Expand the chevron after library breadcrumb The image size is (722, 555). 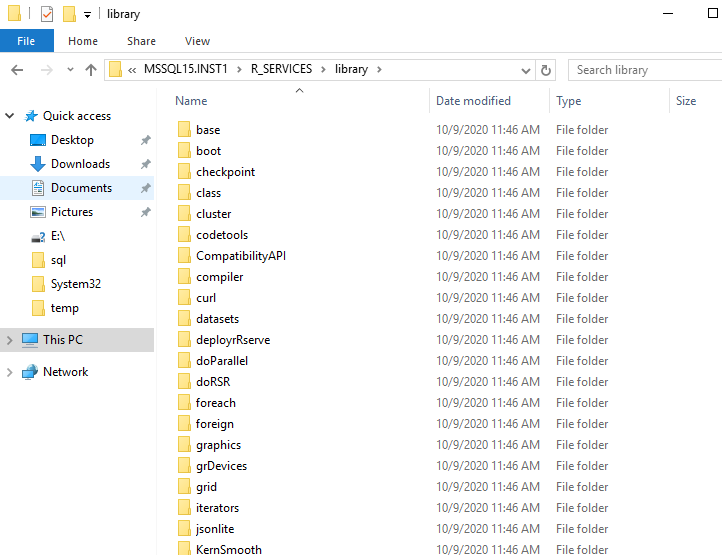tap(379, 70)
